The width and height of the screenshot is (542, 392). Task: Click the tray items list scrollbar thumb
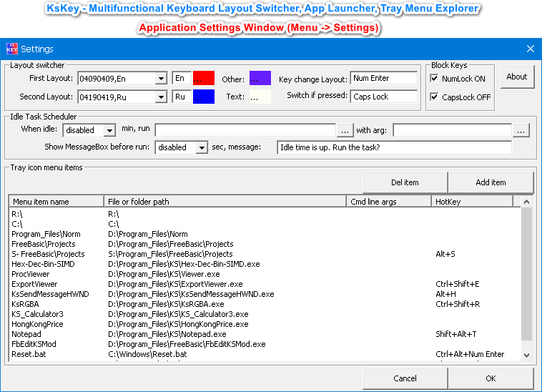526,274
